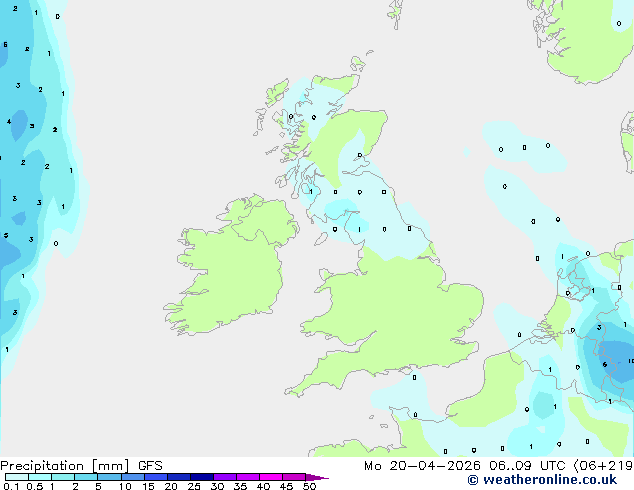The height and width of the screenshot is (490, 634).
Task: Click the 'GFS' model label
Action: point(150,466)
